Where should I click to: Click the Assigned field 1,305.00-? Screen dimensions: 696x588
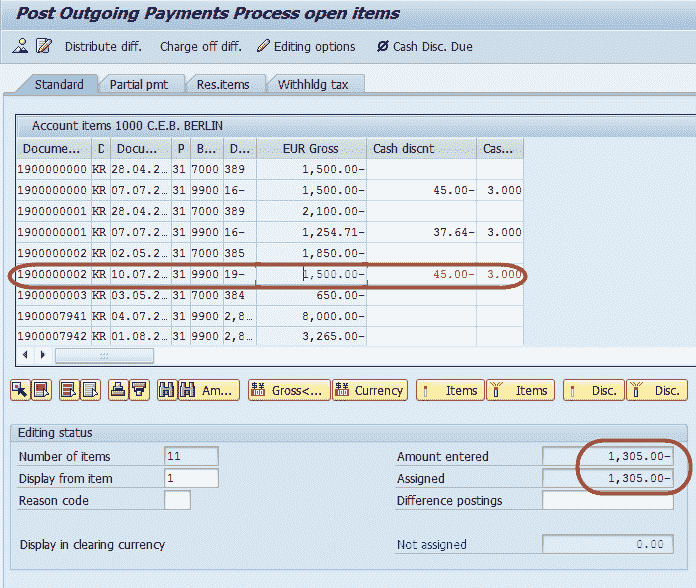click(x=608, y=478)
